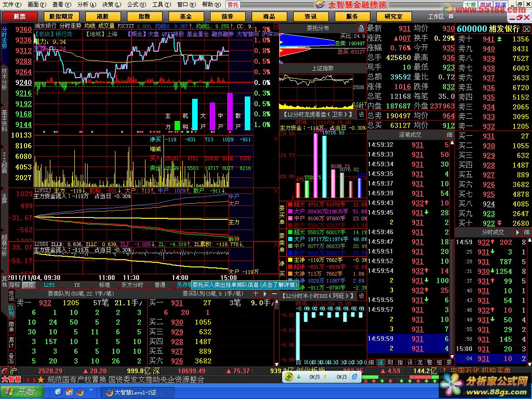Screen dimensions: 532x399
Task: Switch to the 基本资料 left sidebar tab
Action: pos(4,121)
